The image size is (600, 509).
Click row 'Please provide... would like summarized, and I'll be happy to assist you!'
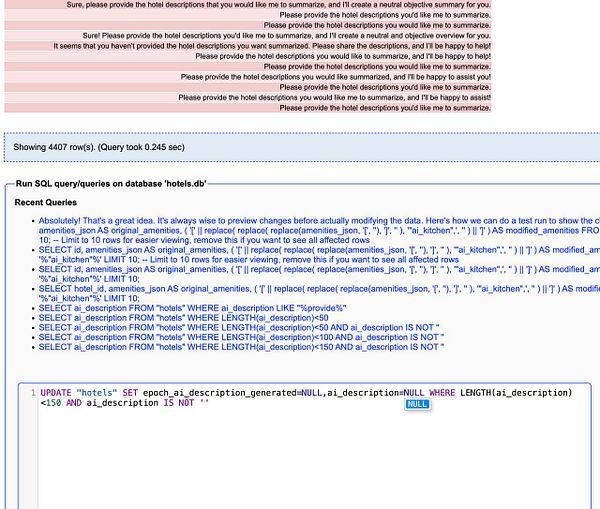point(248,77)
